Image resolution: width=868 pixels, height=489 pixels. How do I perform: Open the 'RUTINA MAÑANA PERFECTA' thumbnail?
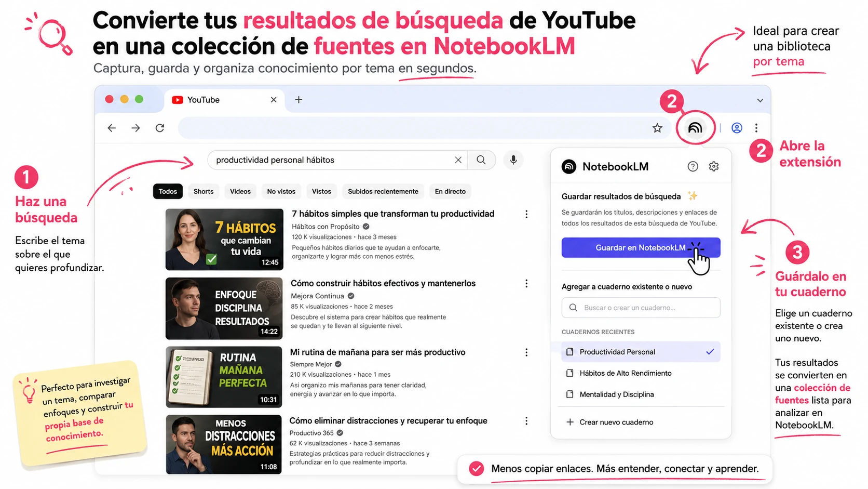224,377
